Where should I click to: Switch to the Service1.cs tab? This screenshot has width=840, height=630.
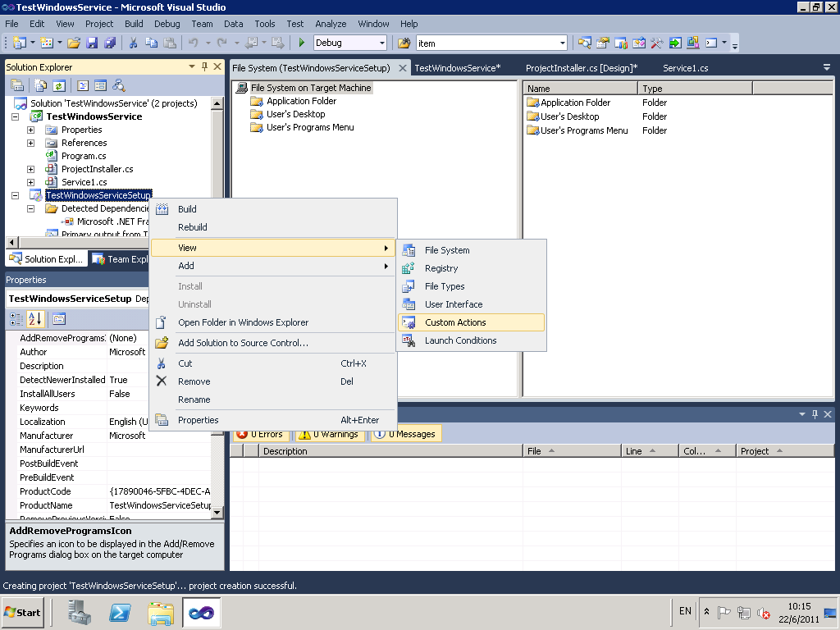[x=686, y=68]
